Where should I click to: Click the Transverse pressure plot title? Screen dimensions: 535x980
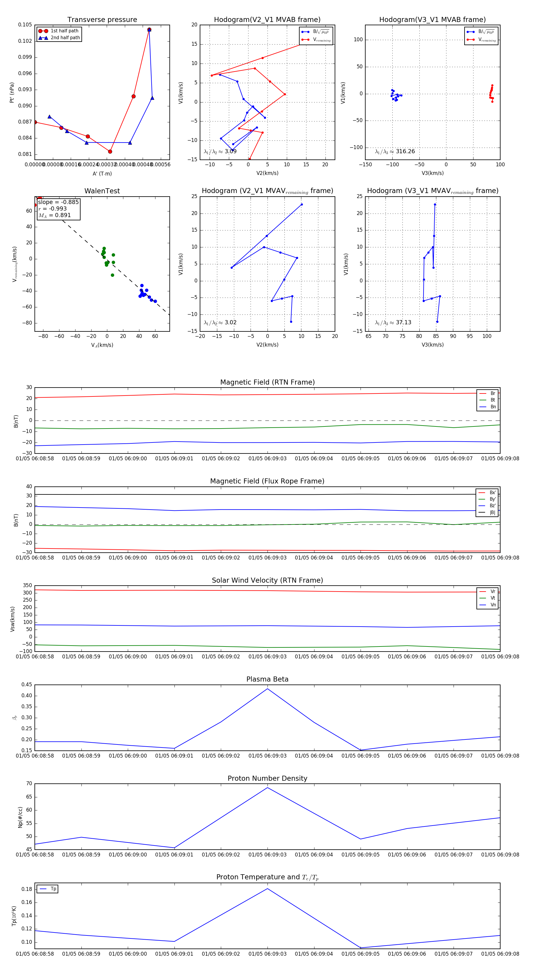(102, 20)
